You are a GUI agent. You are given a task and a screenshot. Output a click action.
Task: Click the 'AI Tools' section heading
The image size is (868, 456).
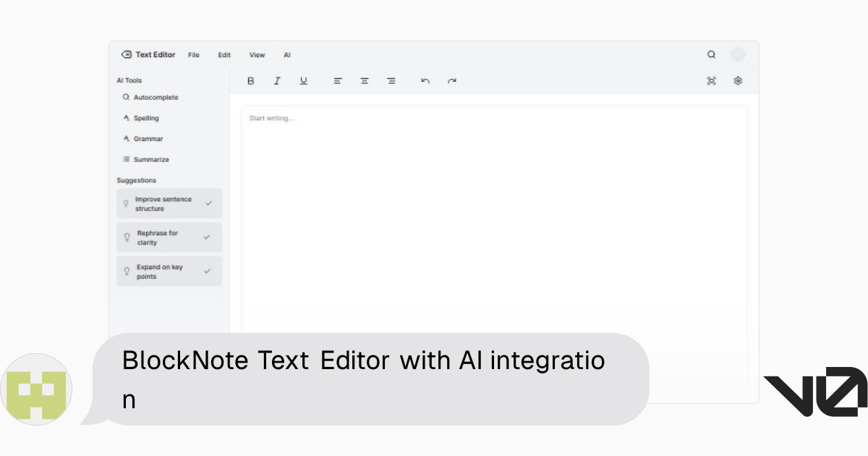pos(129,80)
